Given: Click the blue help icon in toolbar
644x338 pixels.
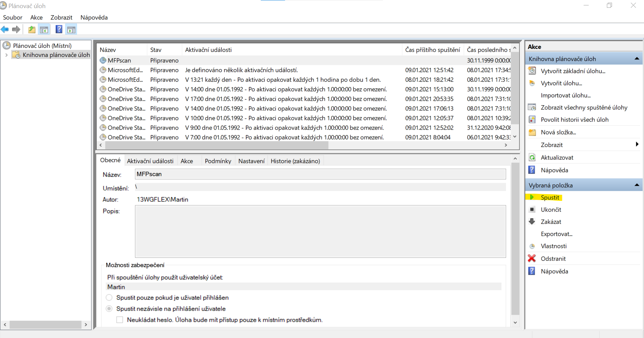Looking at the screenshot, I should click(x=59, y=30).
